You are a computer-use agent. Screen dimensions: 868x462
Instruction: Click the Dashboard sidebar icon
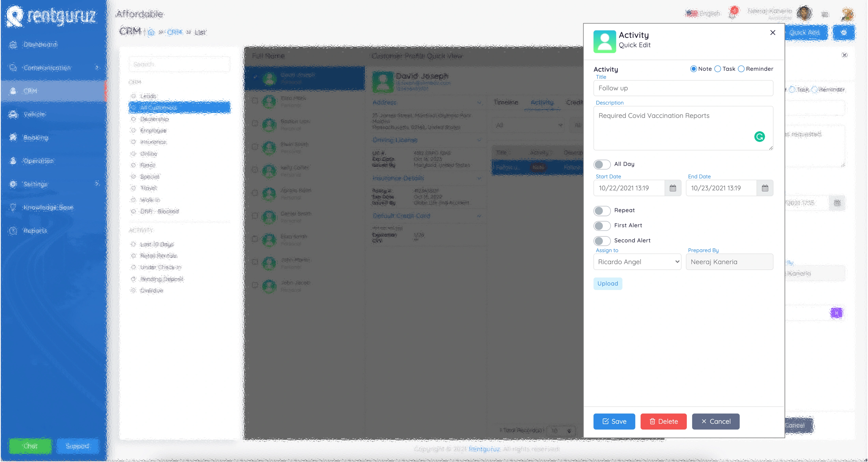(13, 44)
